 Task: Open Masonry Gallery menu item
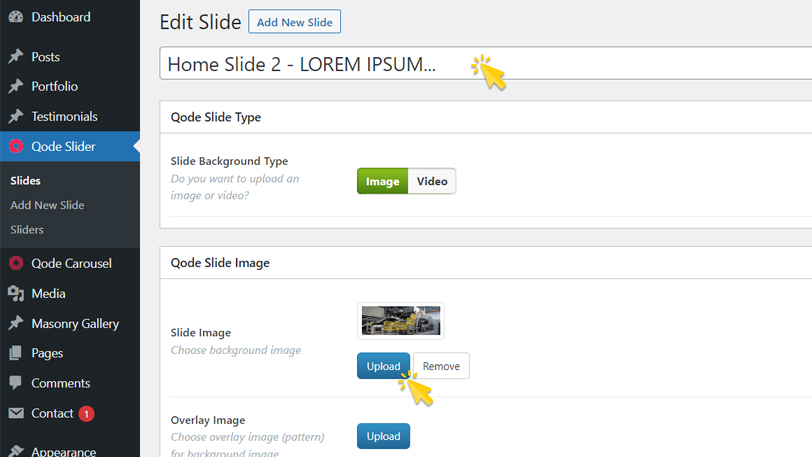[75, 324]
